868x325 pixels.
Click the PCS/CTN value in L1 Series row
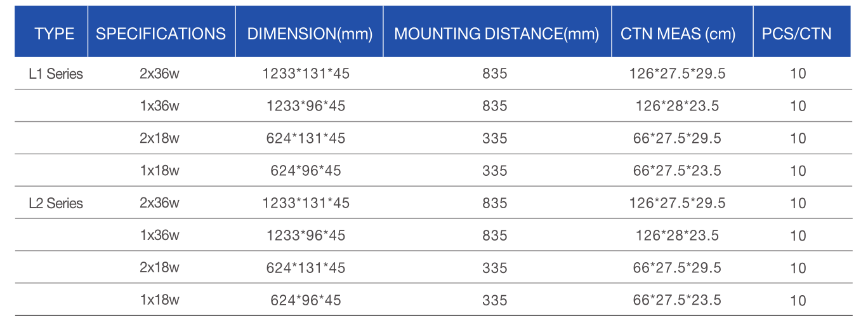798,74
